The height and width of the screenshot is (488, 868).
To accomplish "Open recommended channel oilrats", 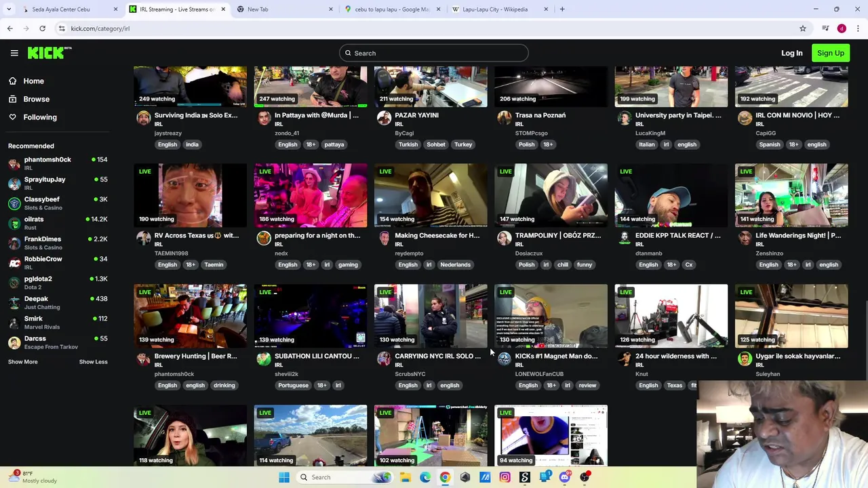I will pos(58,223).
